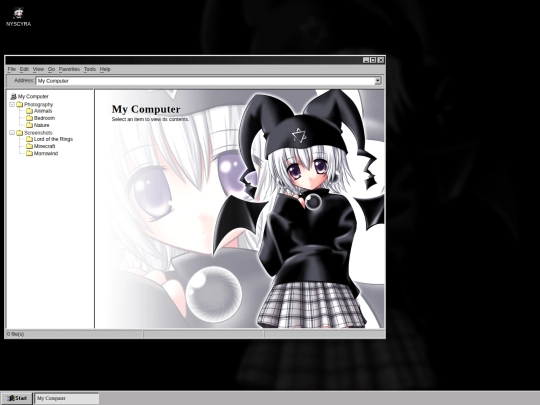The width and height of the screenshot is (540, 405).
Task: Click the My Computer taskbar button
Action: click(66, 398)
